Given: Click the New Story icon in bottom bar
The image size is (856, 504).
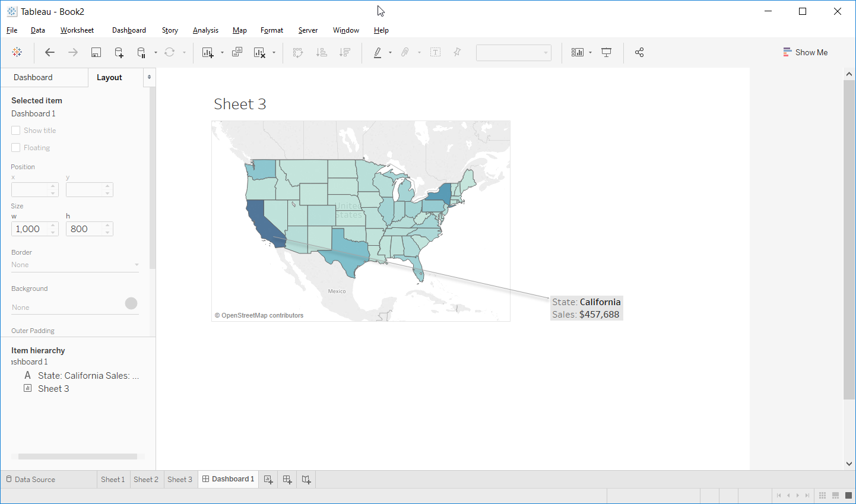Looking at the screenshot, I should 306,479.
